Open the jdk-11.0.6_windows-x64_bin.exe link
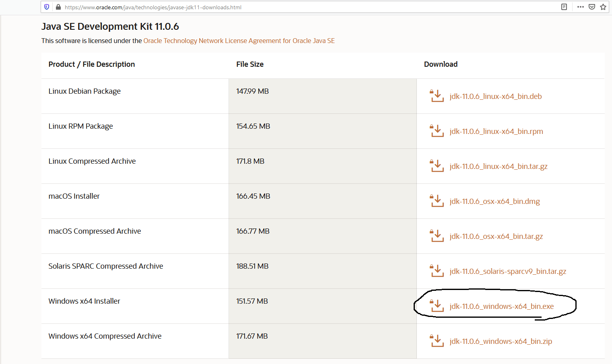This screenshot has height=364, width=612. [501, 306]
